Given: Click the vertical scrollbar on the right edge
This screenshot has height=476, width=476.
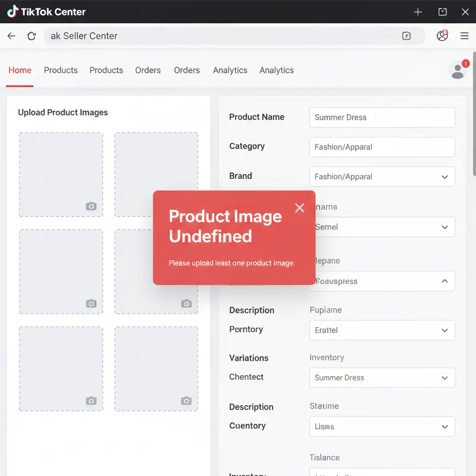Looking at the screenshot, I should click(474, 139).
